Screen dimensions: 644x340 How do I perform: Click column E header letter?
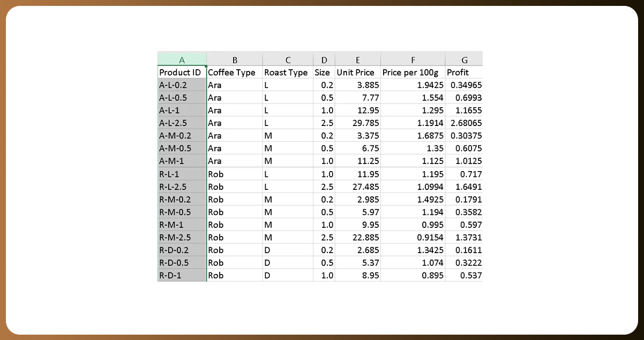click(x=357, y=60)
